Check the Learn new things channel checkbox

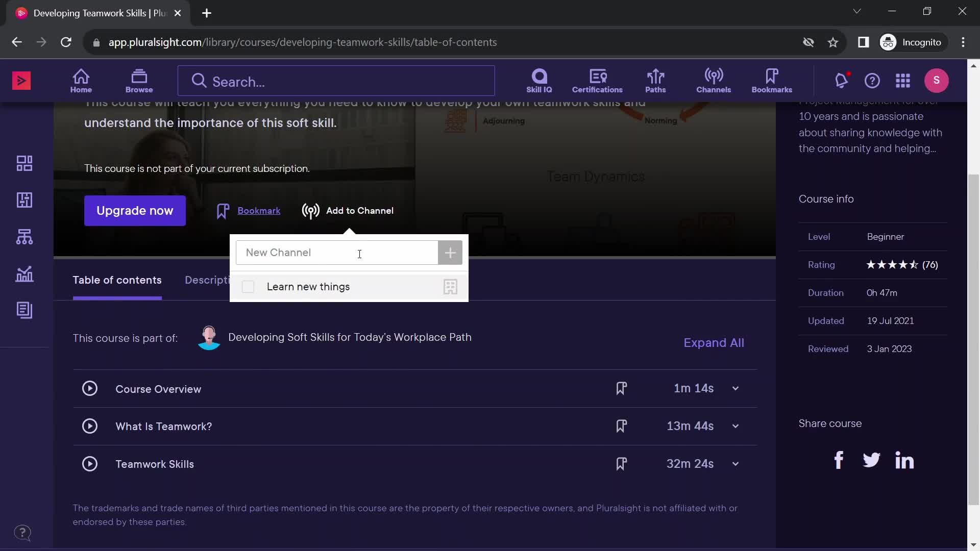[248, 287]
